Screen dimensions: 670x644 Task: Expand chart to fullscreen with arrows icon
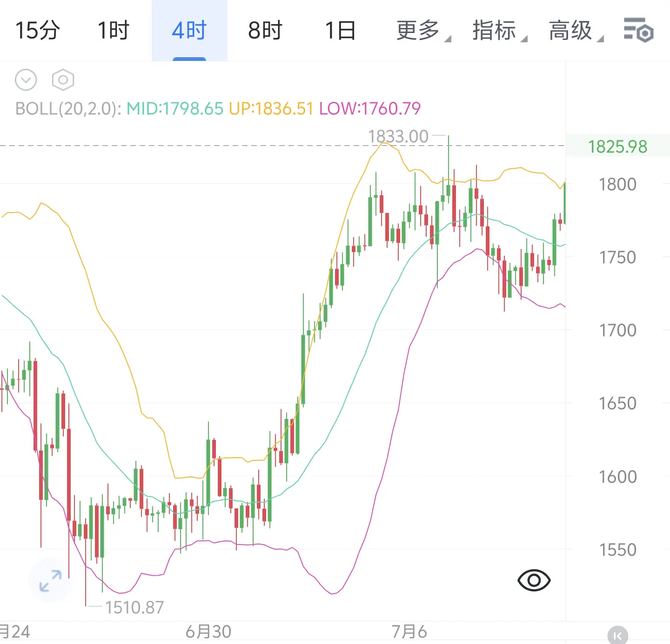(x=50, y=581)
